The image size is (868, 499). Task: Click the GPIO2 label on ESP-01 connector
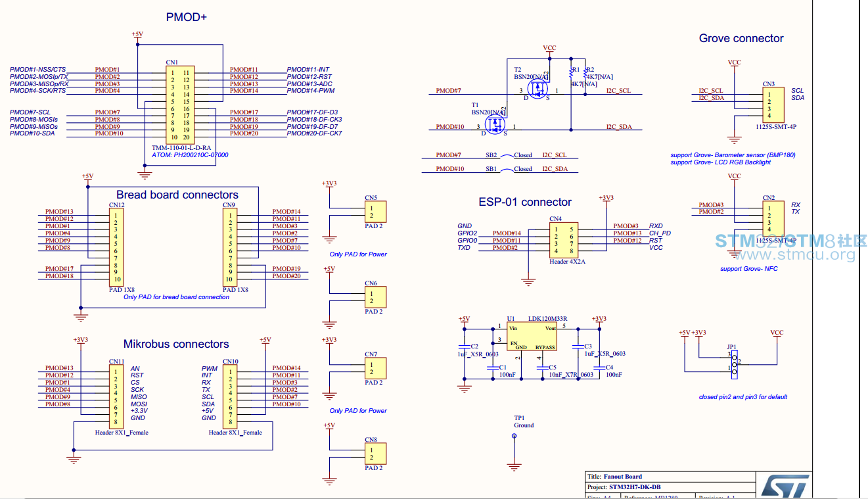point(467,233)
